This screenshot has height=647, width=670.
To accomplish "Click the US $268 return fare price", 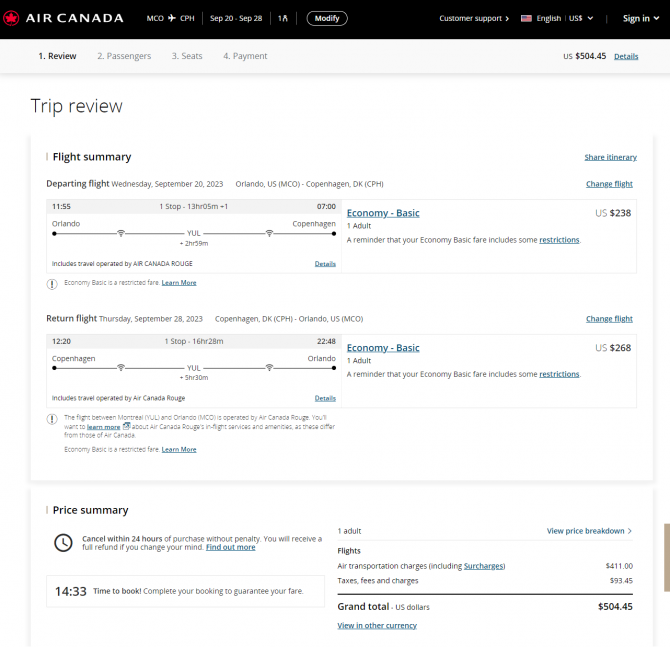I will 613,348.
